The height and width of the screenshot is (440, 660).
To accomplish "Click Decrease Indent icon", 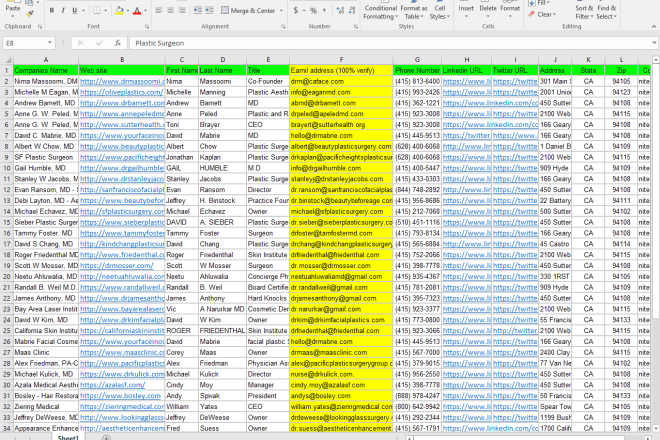I will [x=198, y=10].
